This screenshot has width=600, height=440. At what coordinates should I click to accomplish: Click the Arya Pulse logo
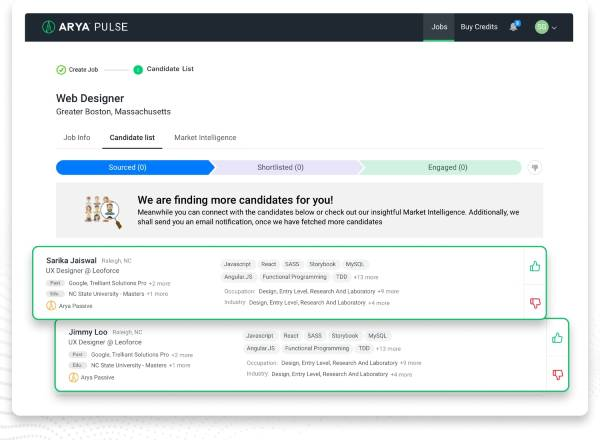click(x=85, y=27)
